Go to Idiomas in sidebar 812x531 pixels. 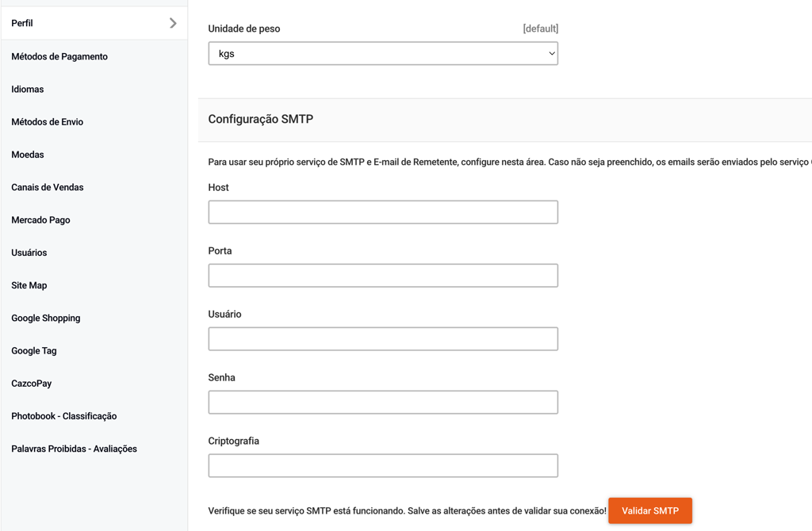pyautogui.click(x=28, y=90)
